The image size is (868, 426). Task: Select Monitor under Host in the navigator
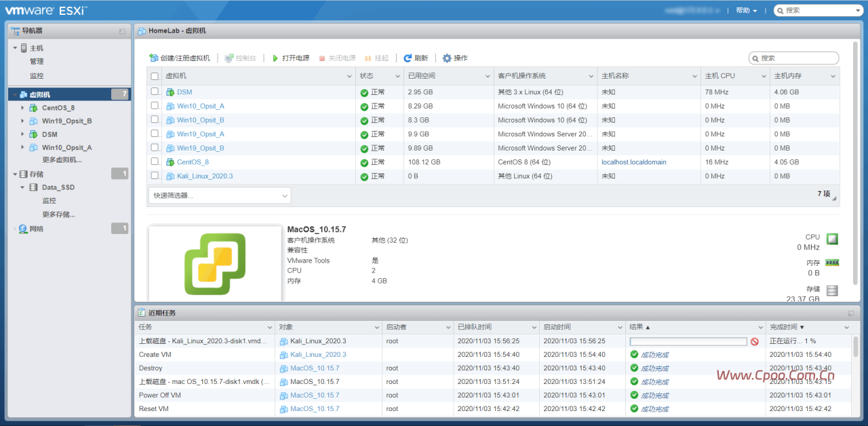37,76
